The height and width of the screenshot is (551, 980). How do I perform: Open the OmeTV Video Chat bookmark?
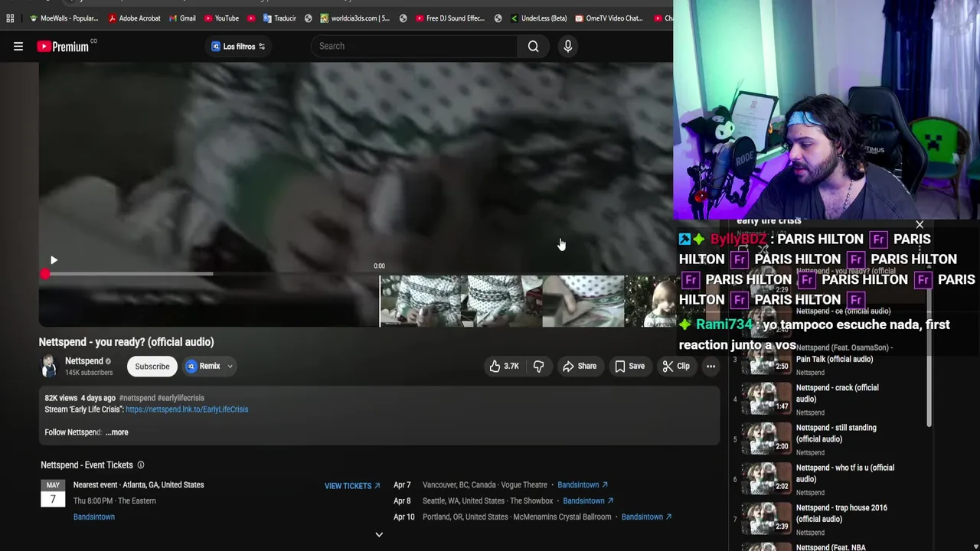(x=609, y=18)
